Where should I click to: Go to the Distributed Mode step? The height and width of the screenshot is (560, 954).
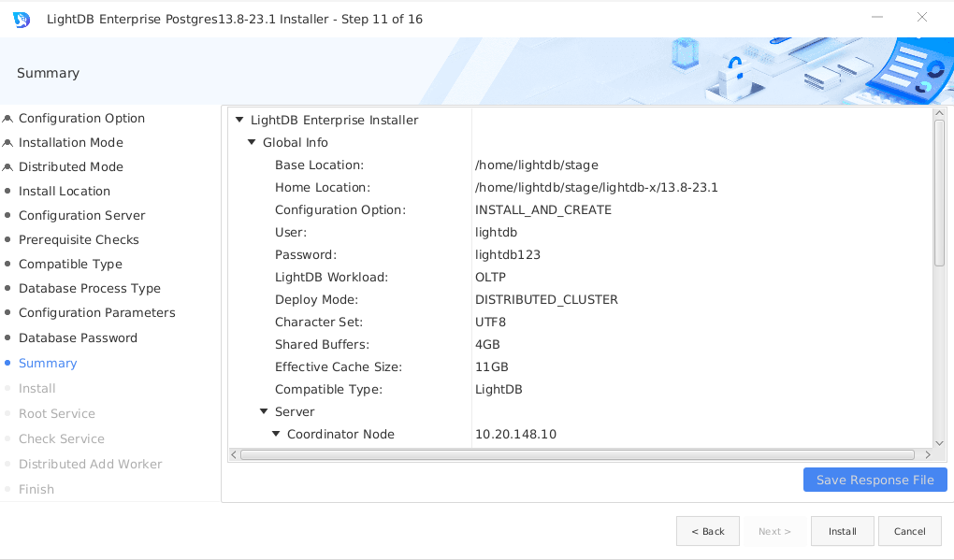(x=70, y=166)
